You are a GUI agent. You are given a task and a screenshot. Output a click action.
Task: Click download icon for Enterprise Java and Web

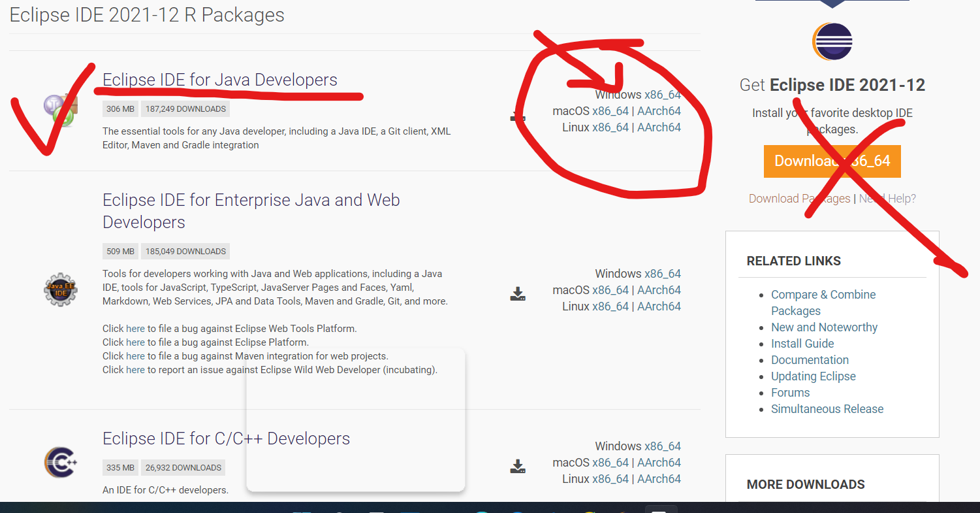pyautogui.click(x=518, y=294)
